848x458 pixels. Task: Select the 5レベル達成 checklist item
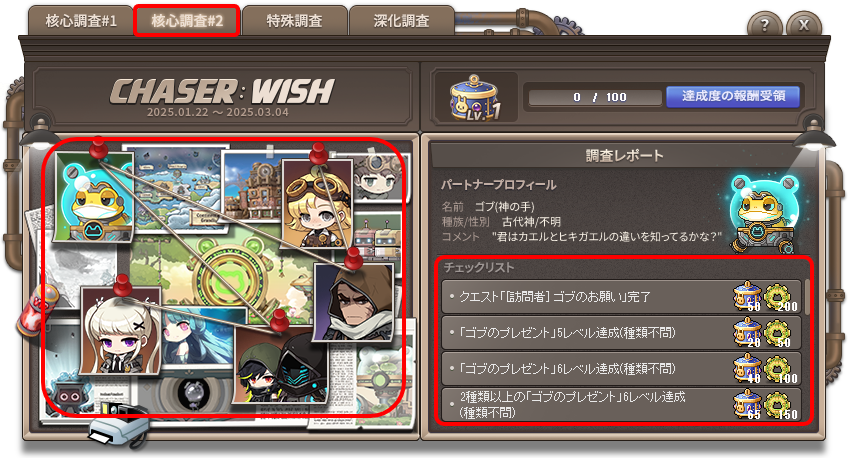pyautogui.click(x=621, y=332)
